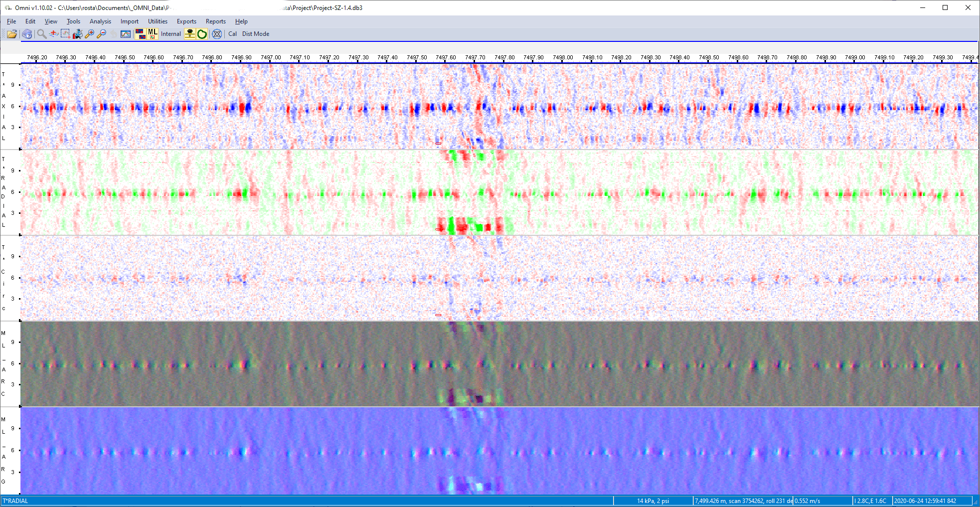Viewport: 980px width, 507px height.
Task: Click the circled X icon
Action: click(217, 34)
